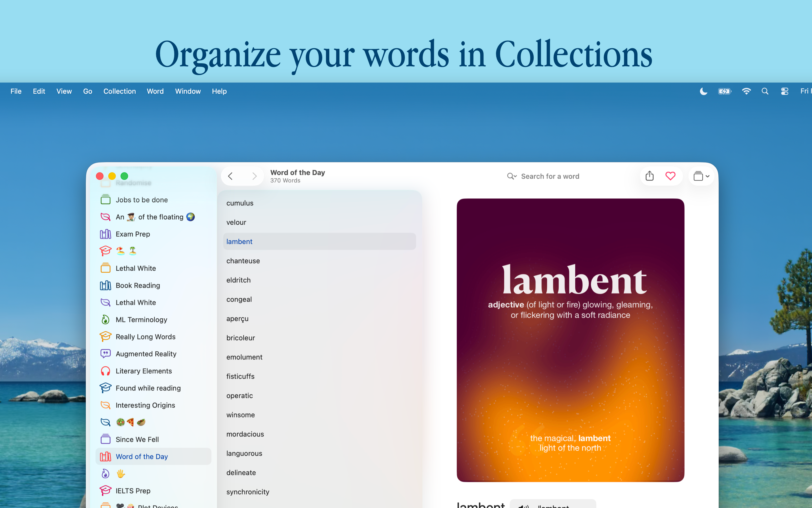Click the orange Lethal White stack icon

(x=105, y=268)
